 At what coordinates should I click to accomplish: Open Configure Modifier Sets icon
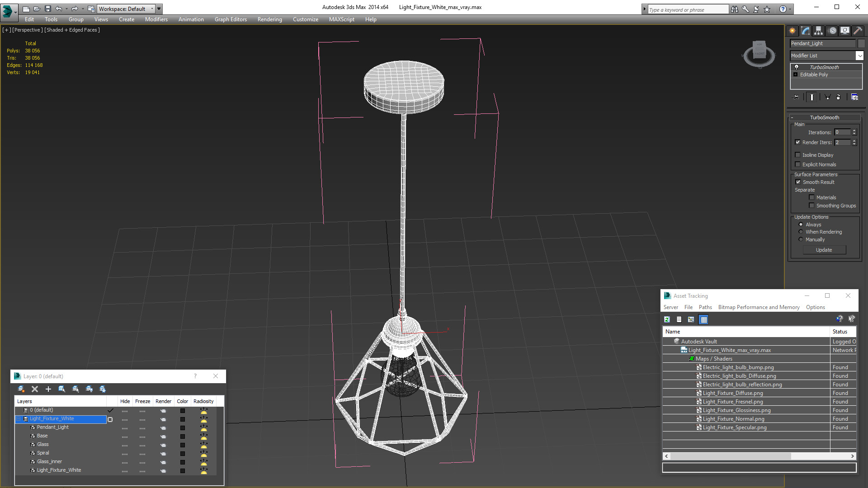tap(854, 97)
